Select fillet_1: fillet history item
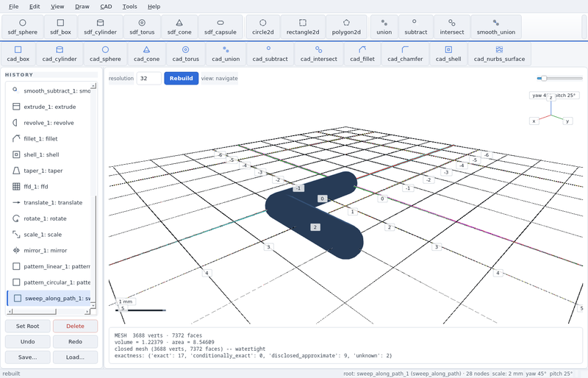The width and height of the screenshot is (588, 378). [49, 138]
